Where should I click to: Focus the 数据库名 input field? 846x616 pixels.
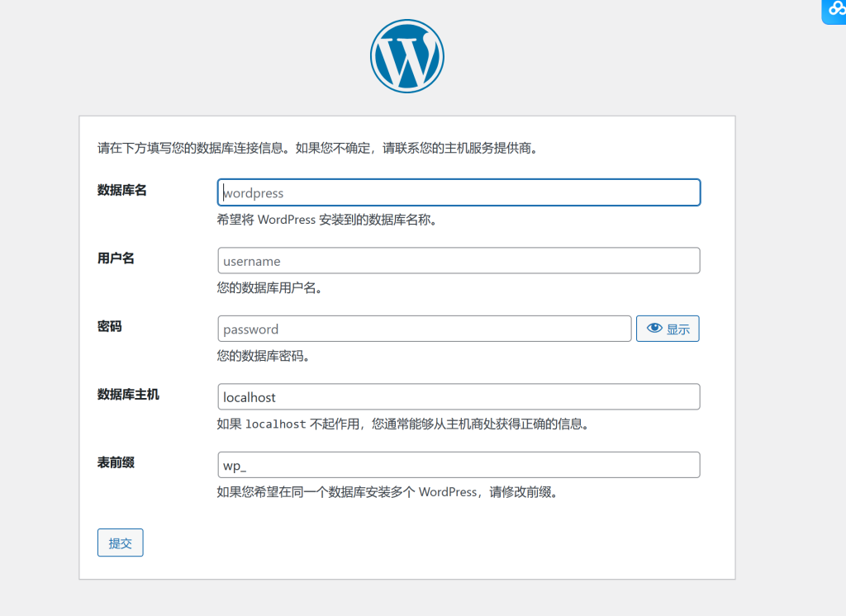click(459, 192)
